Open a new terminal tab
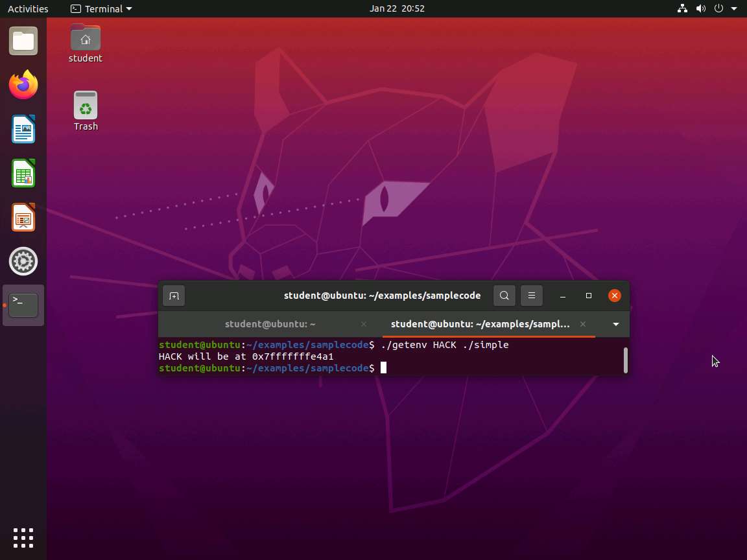The width and height of the screenshot is (747, 560). pos(174,296)
